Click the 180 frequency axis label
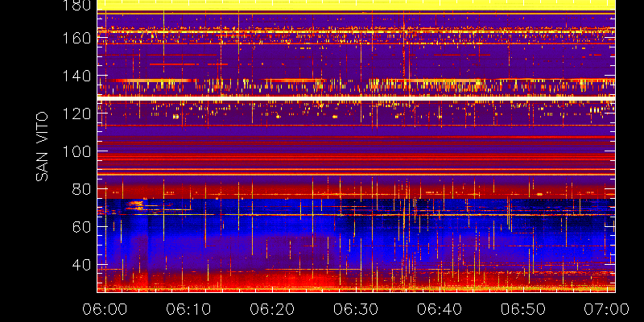644x322 pixels. [x=77, y=5]
